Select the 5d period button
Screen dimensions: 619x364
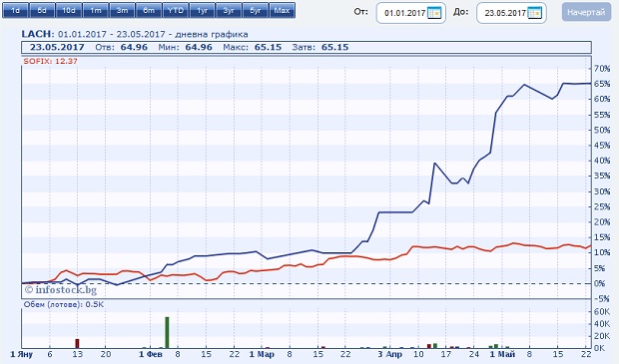coord(42,11)
